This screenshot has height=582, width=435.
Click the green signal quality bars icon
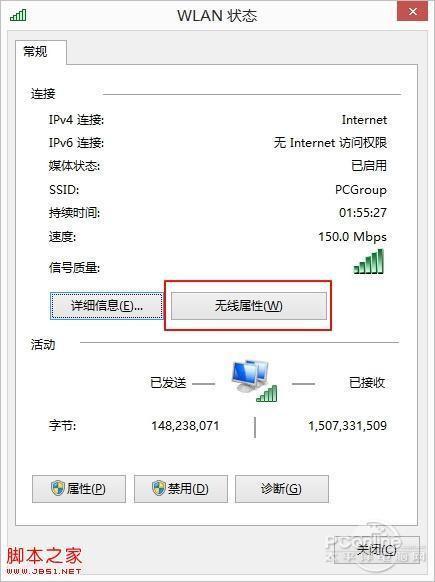pyautogui.click(x=369, y=261)
